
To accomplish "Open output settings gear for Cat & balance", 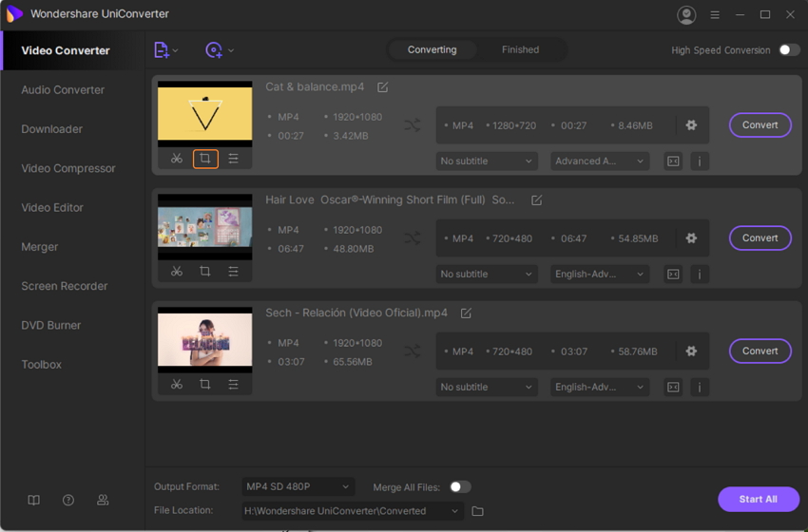I will coord(691,125).
